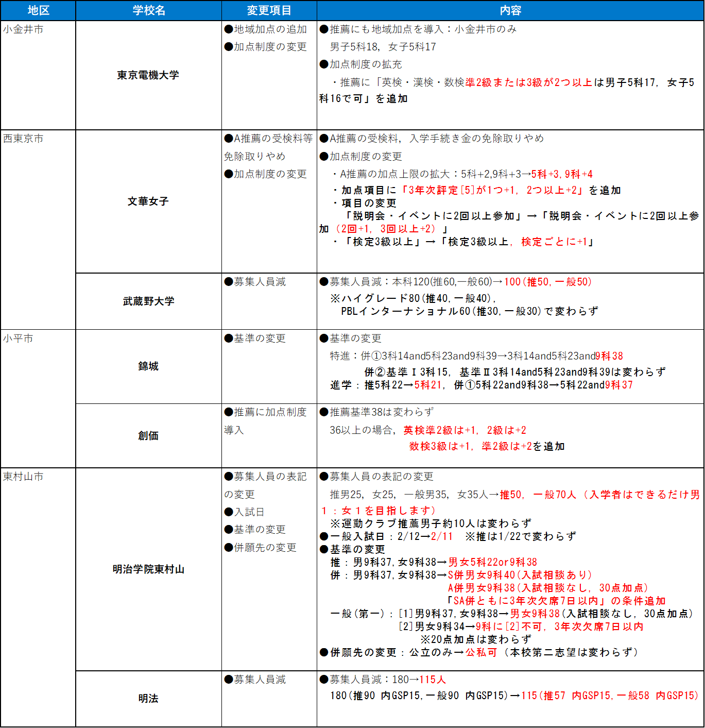Click 進学 criteria line for 錦城
The height and width of the screenshot is (728, 705).
[x=482, y=385]
